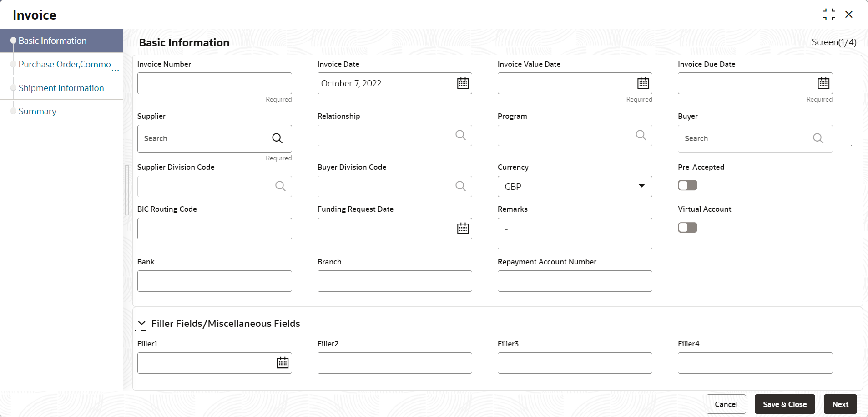Collapse the Invoice dialog with the minimize icon
868x417 pixels.
[x=829, y=15]
